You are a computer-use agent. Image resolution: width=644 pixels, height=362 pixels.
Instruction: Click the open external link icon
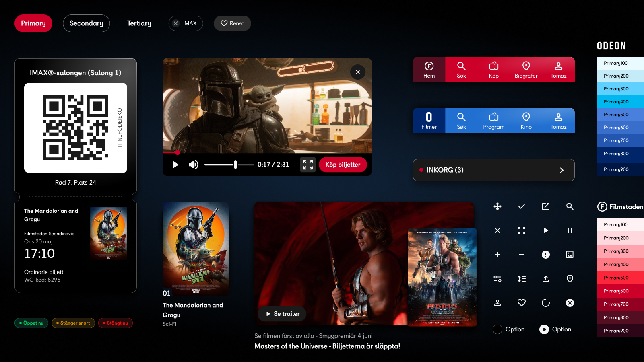(x=546, y=206)
